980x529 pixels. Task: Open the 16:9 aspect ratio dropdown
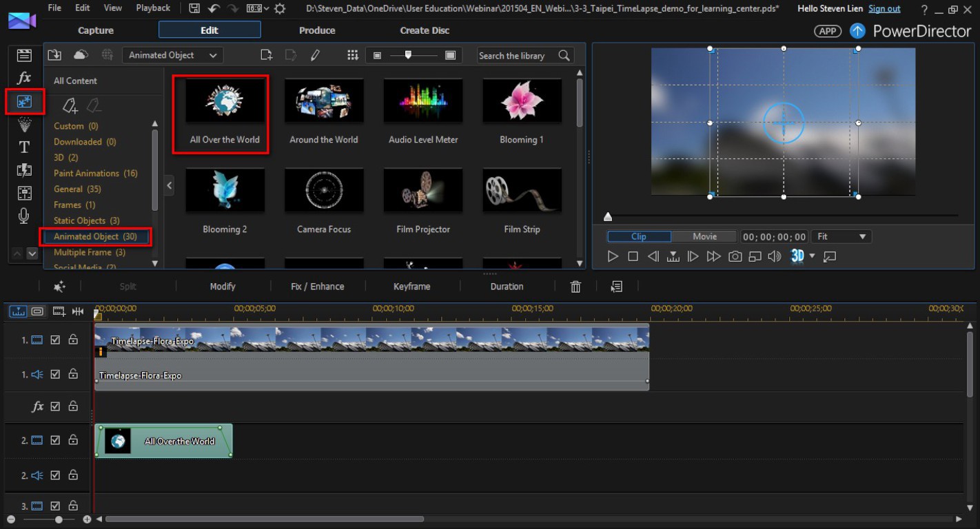(258, 8)
